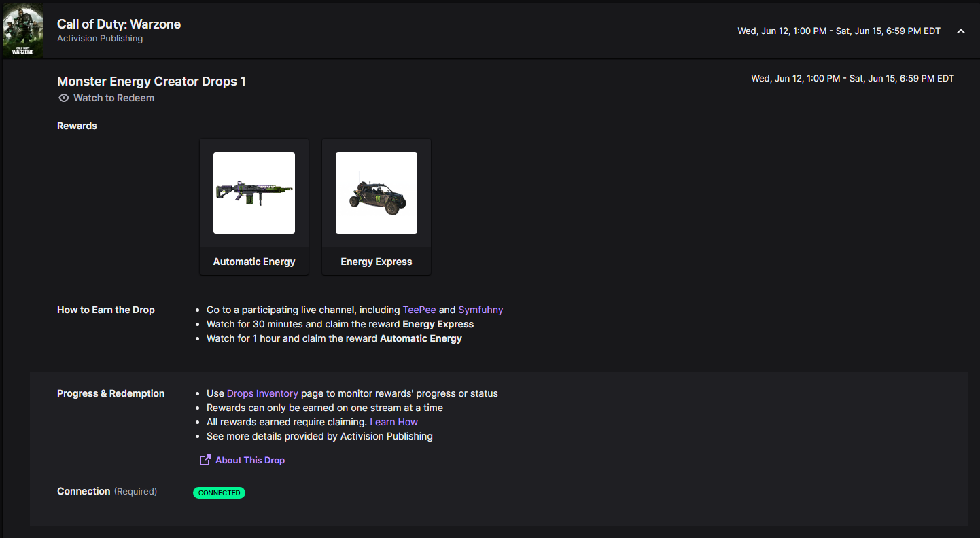This screenshot has width=980, height=538.
Task: Open TeePee's channel link
Action: tap(419, 309)
